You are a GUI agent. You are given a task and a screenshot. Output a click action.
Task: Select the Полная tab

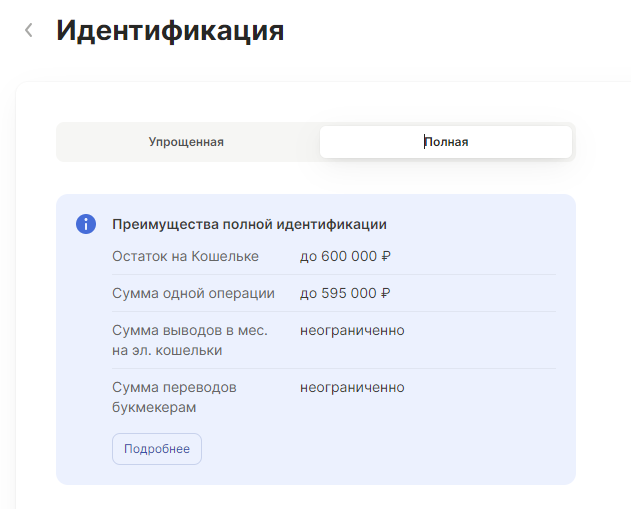point(446,142)
